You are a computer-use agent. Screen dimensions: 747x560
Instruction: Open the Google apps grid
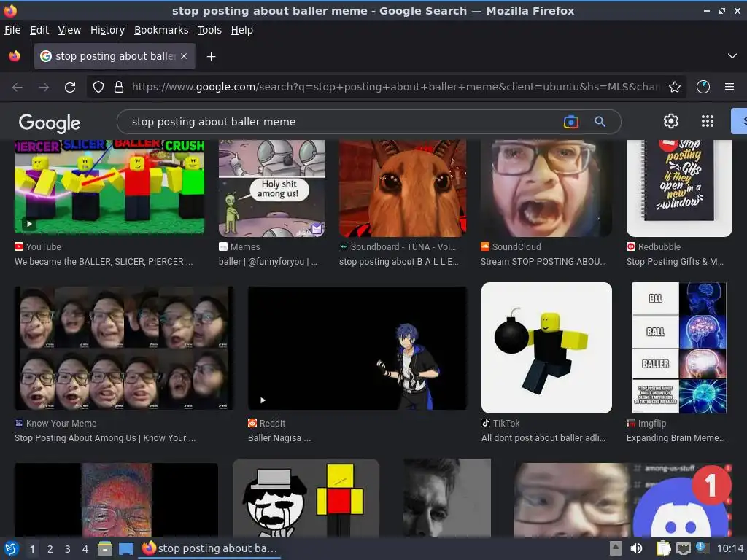click(708, 122)
